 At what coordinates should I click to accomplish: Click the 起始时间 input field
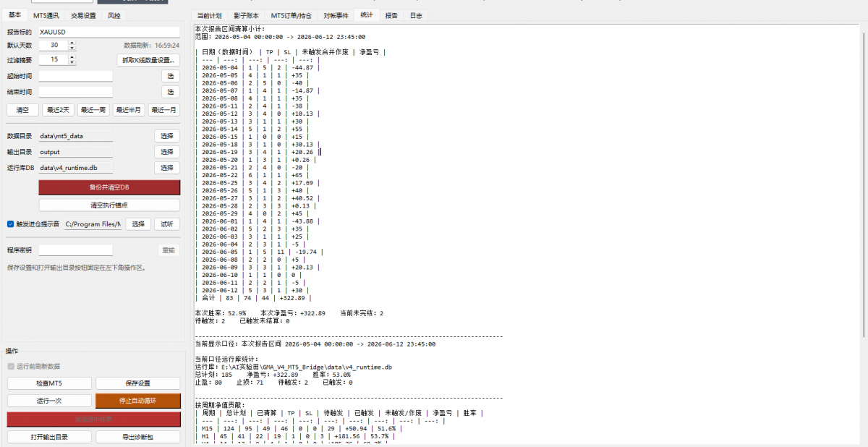(x=76, y=76)
